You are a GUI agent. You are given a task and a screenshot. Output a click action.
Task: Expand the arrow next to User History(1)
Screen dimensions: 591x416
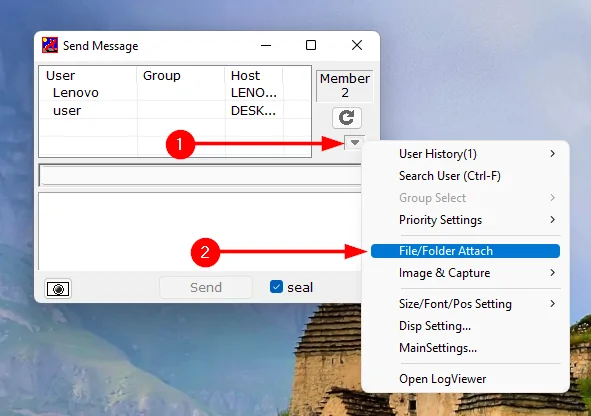[x=553, y=154]
